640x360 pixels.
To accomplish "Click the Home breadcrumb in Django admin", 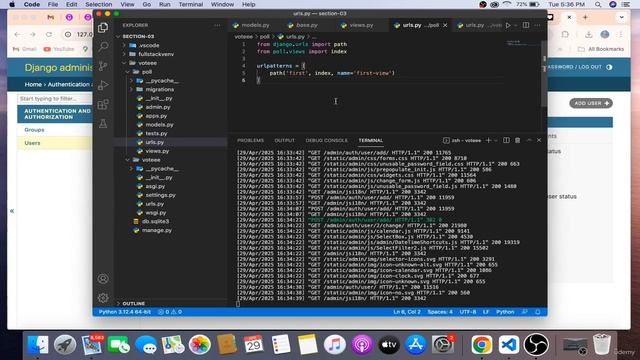I will [x=33, y=84].
